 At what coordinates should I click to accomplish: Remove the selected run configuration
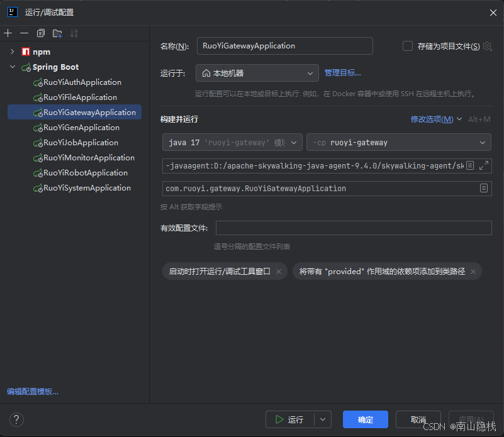[x=23, y=33]
